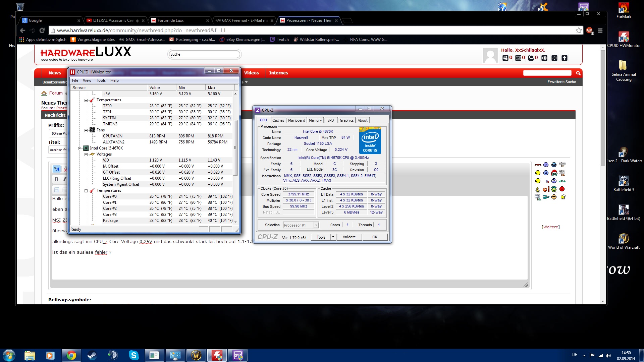644x362 pixels.
Task: Click the up-arrow icon in user panel
Action: pos(565,58)
